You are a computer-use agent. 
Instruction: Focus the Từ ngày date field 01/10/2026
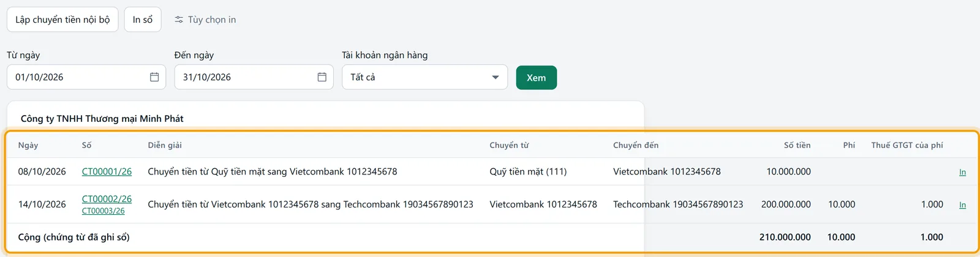pos(86,77)
